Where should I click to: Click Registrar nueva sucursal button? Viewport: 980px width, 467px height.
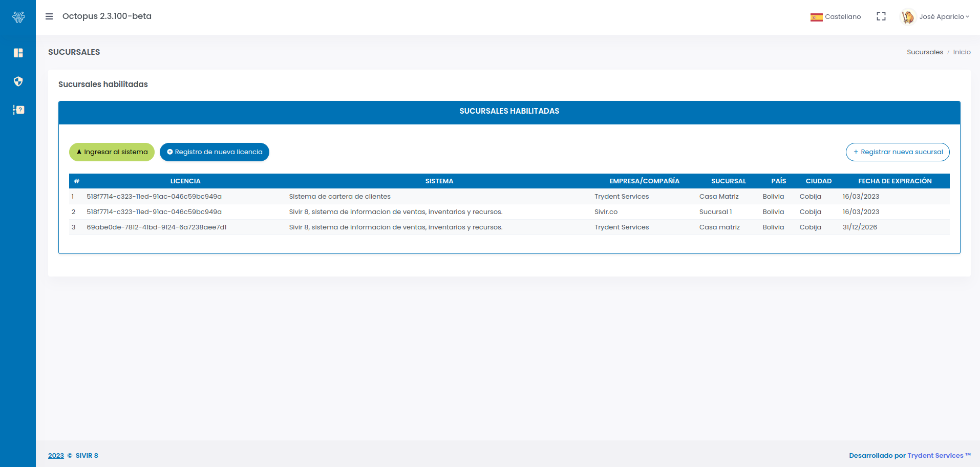pyautogui.click(x=897, y=152)
